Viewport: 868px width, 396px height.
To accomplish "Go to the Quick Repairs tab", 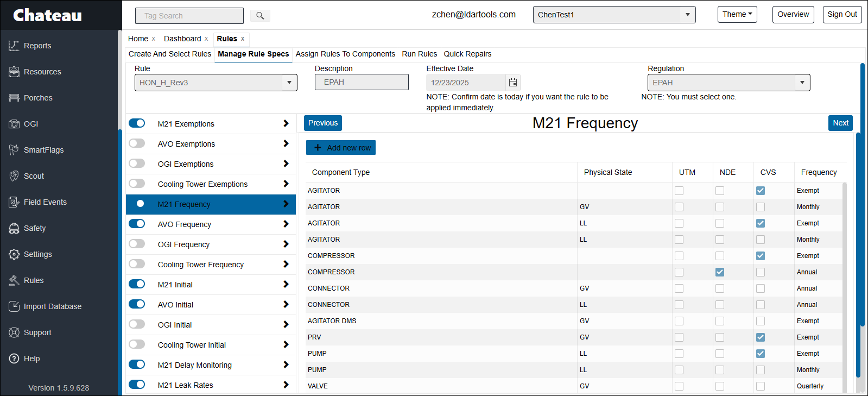I will click(x=467, y=54).
